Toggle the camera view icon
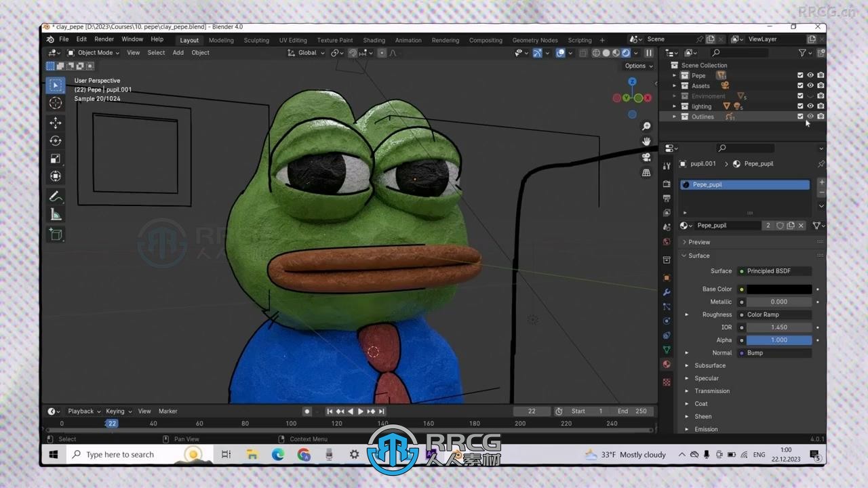 point(646,157)
